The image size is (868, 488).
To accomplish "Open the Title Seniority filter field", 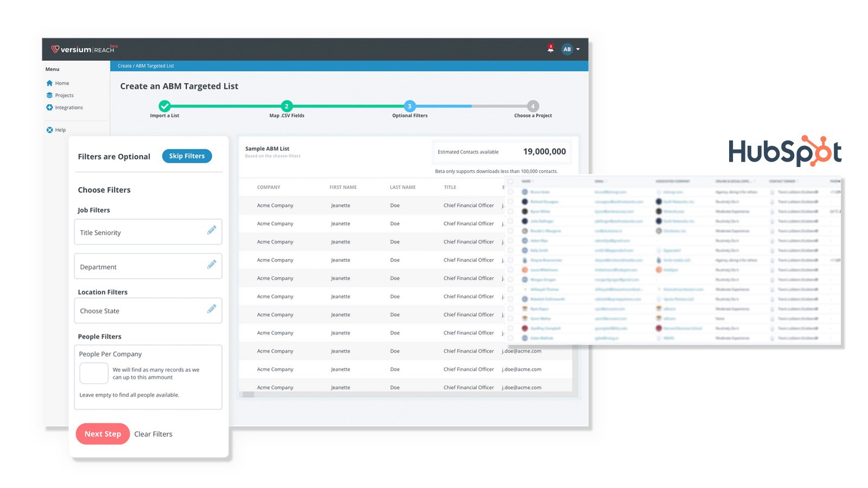I will [148, 232].
